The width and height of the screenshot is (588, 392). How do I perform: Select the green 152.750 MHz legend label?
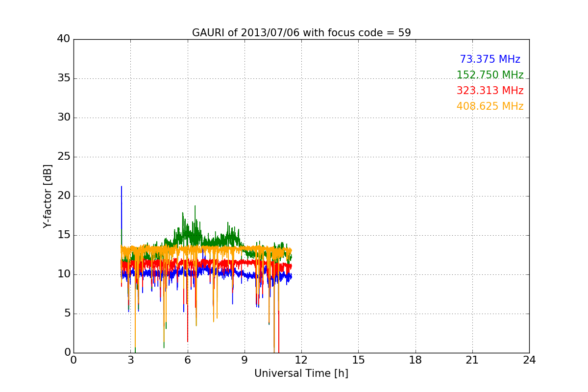[x=490, y=75]
